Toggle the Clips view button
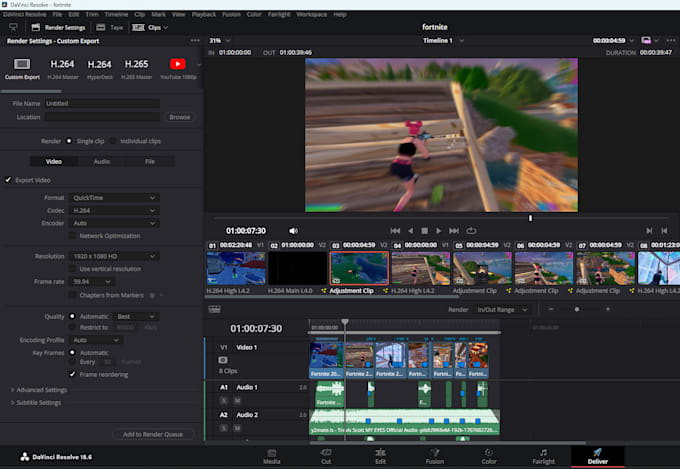This screenshot has height=469, width=680. 150,27
